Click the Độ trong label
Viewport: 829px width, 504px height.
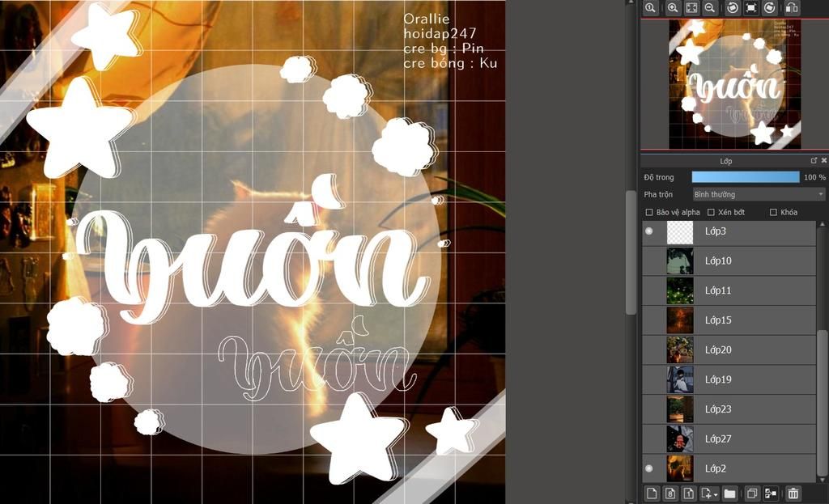coord(659,177)
